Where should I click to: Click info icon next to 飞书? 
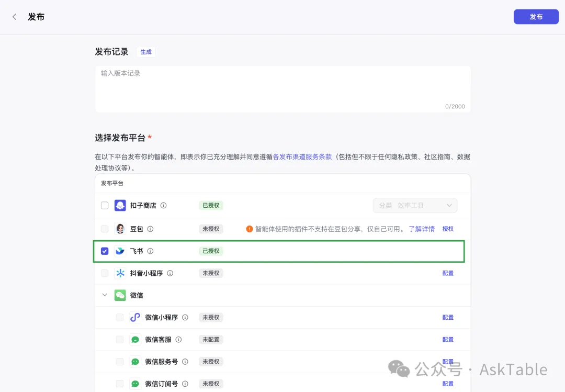151,251
